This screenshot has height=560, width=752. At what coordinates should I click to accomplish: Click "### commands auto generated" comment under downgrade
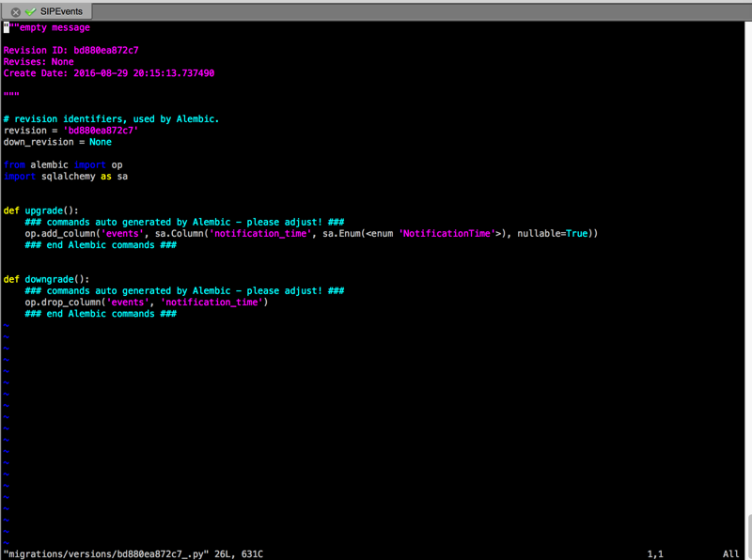click(184, 290)
